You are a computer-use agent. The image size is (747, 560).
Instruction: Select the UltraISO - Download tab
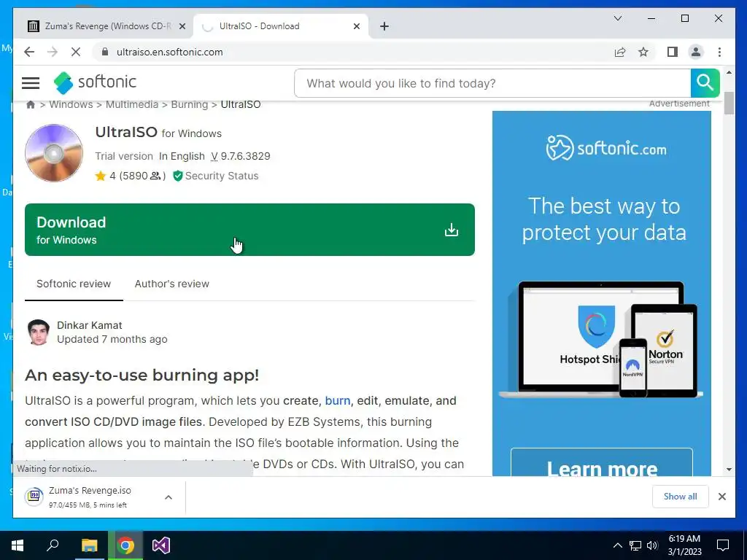pyautogui.click(x=280, y=26)
